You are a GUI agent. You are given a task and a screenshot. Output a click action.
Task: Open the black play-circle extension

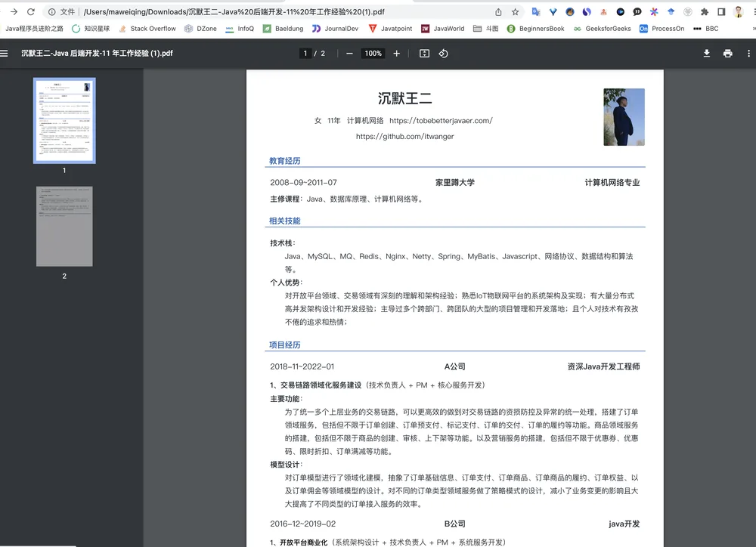tap(621, 11)
